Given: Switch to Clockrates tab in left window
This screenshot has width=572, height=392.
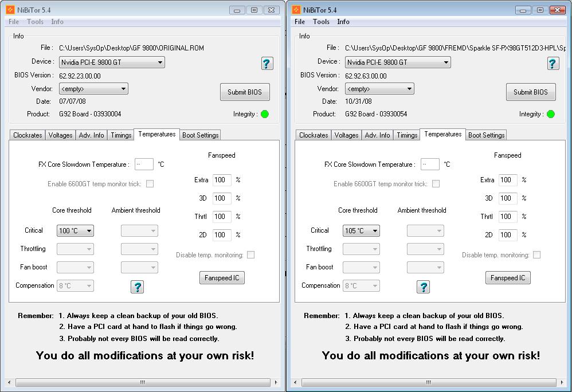Looking at the screenshot, I should [28, 135].
